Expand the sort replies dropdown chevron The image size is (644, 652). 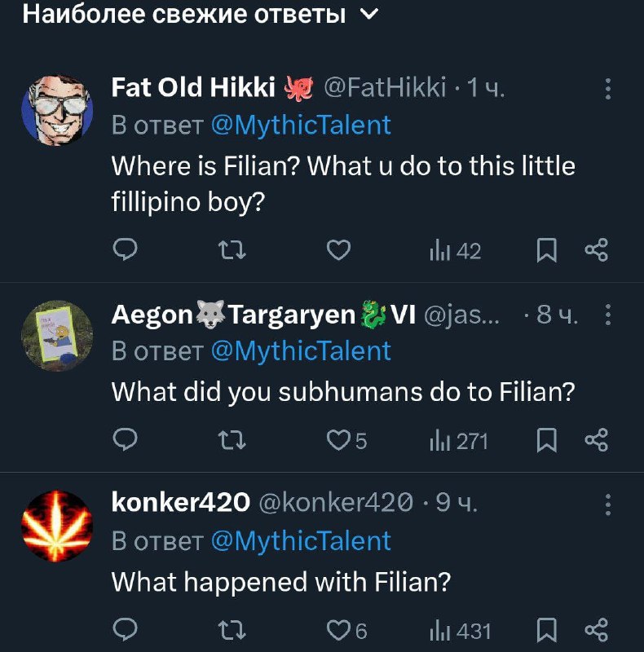tap(368, 14)
